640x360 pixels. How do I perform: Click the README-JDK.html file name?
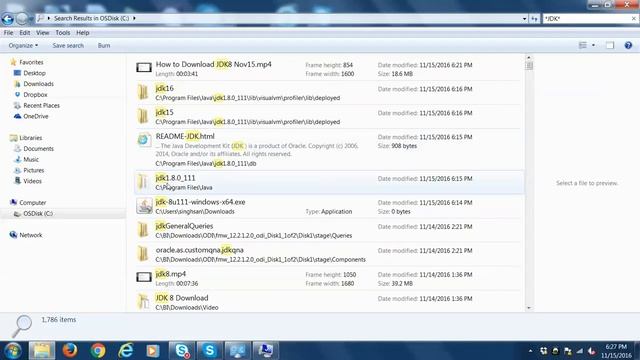coord(185,136)
